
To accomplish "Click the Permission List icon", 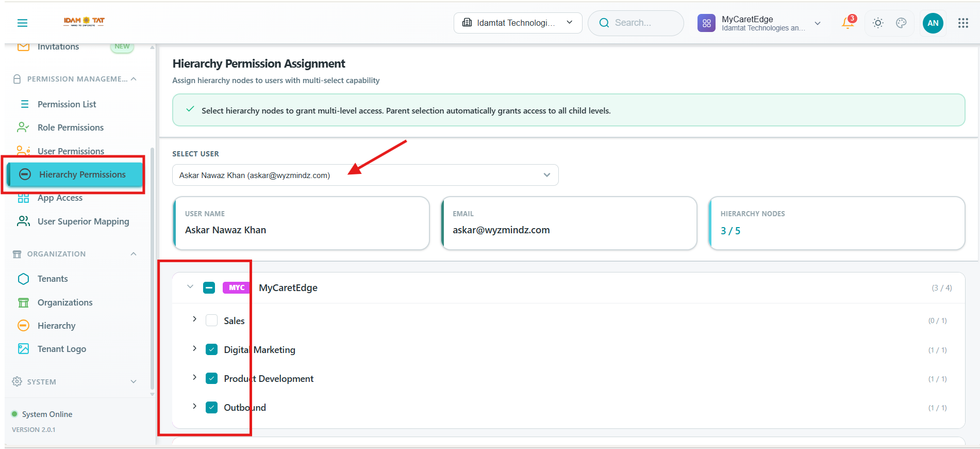I will pos(24,104).
